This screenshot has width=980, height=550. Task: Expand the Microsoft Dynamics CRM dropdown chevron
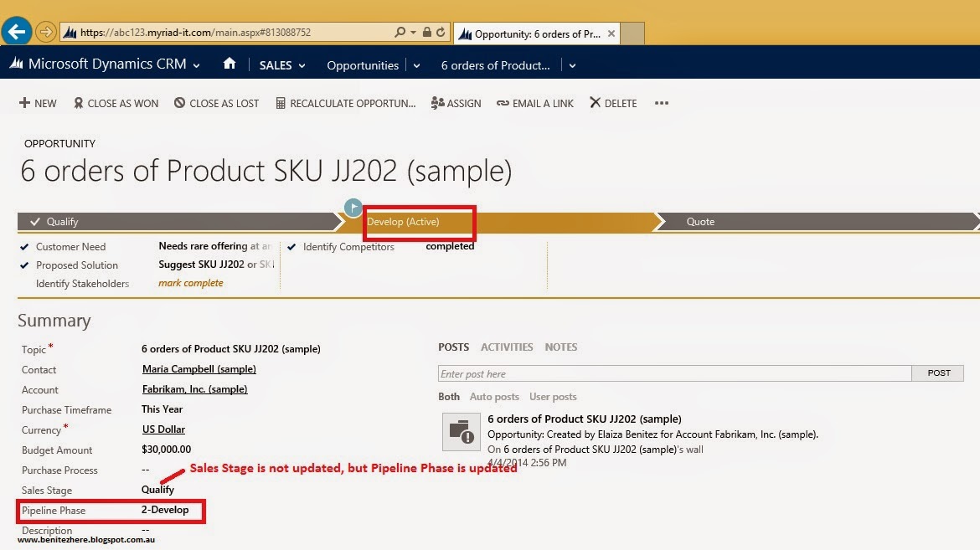point(196,65)
